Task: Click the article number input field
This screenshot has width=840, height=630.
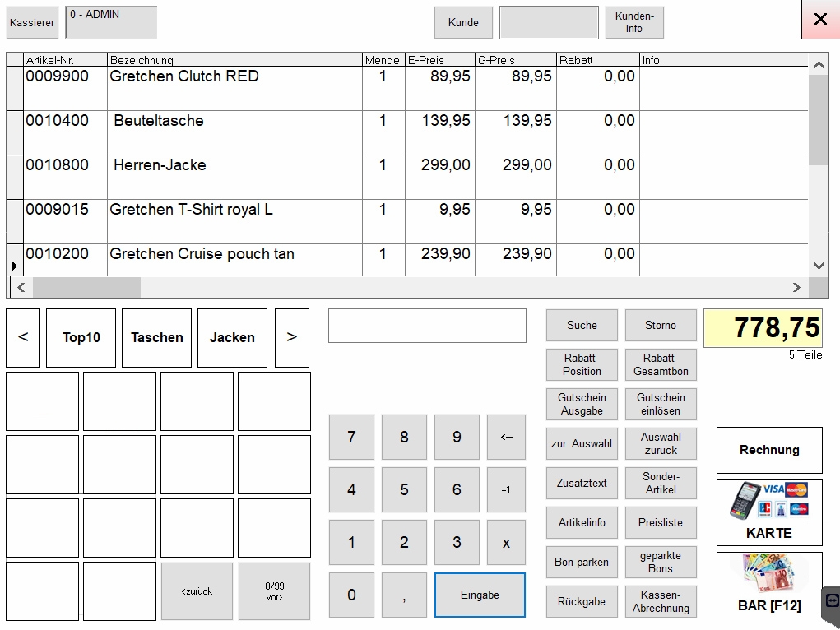Action: coord(427,326)
